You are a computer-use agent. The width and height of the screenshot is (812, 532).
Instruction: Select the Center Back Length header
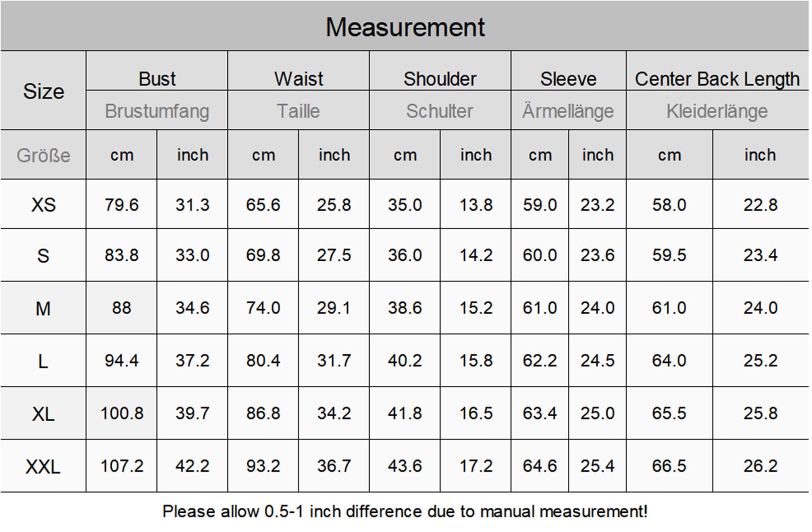[x=717, y=79]
